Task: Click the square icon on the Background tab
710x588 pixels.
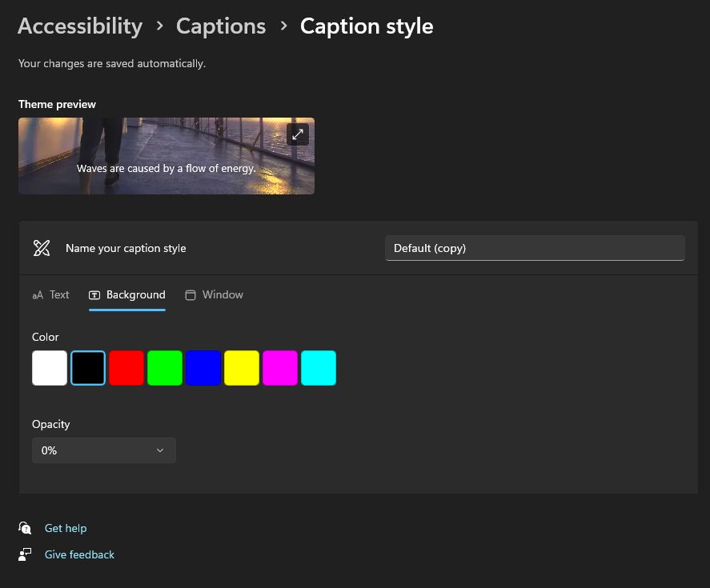Action: 94,294
